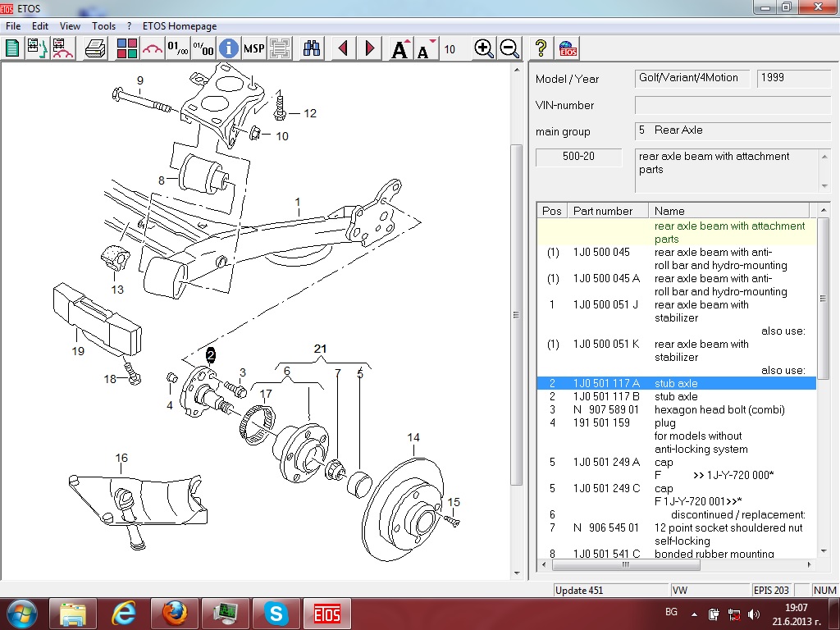Viewport: 840px width, 630px height.
Task: Click the blue info icon
Action: click(229, 48)
